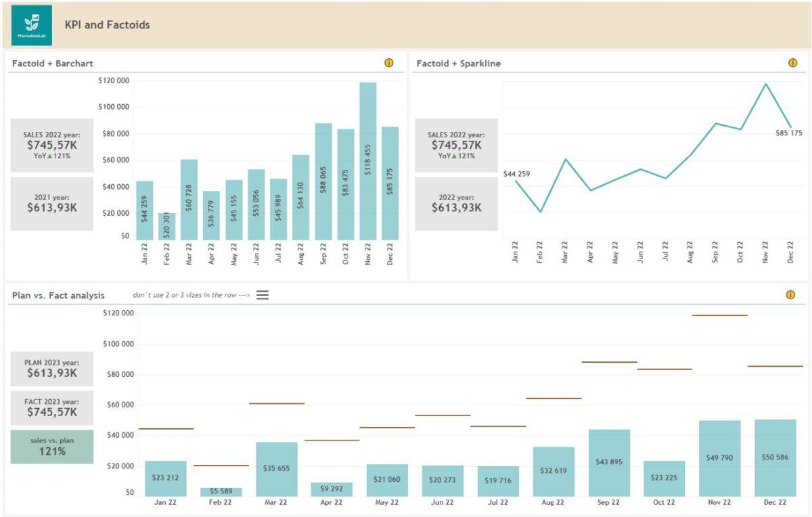Screen dimensions: 812x517
Task: Click the Nov 22 plan target line
Action: [x=720, y=315]
